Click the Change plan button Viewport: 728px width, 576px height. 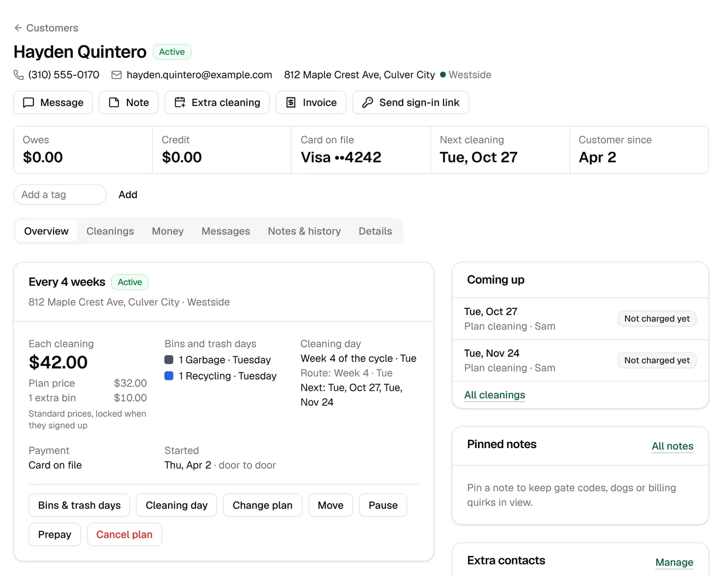point(263,505)
